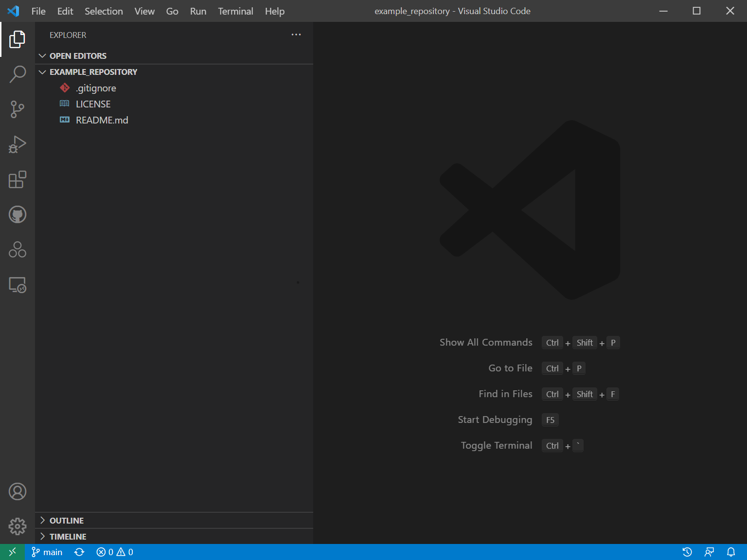Open the Run and Debug view

point(18,144)
